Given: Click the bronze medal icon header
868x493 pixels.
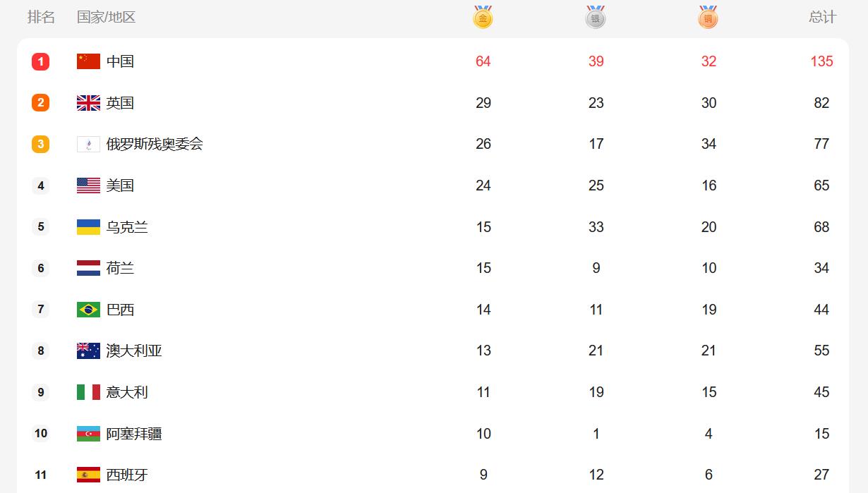Looking at the screenshot, I should tap(708, 18).
